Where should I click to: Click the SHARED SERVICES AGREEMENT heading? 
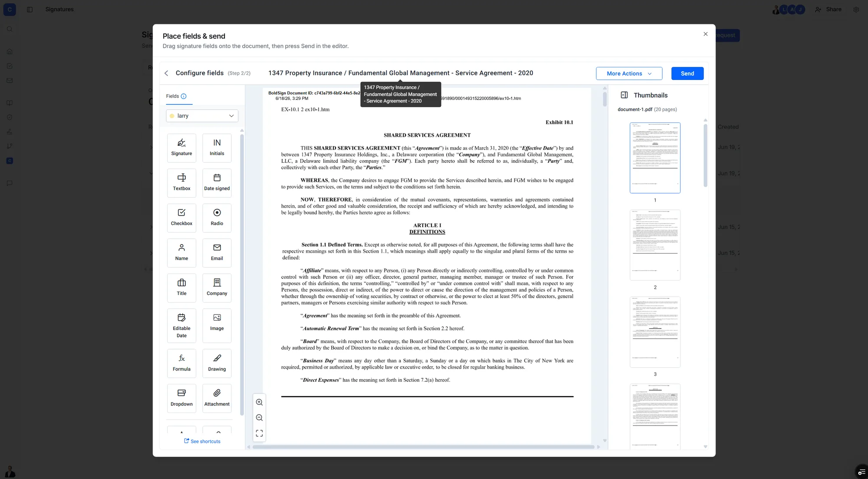(x=427, y=135)
